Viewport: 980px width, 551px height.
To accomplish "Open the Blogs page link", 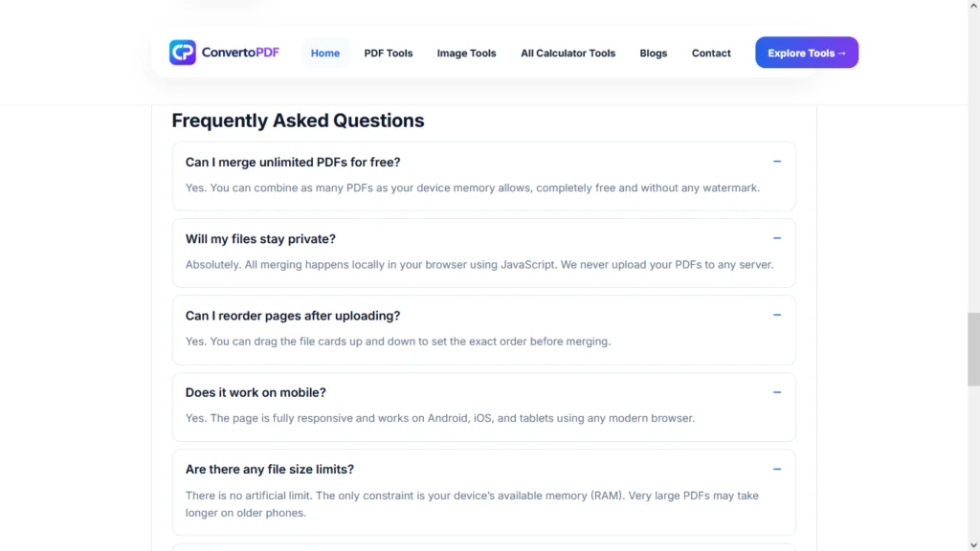I will (x=653, y=54).
